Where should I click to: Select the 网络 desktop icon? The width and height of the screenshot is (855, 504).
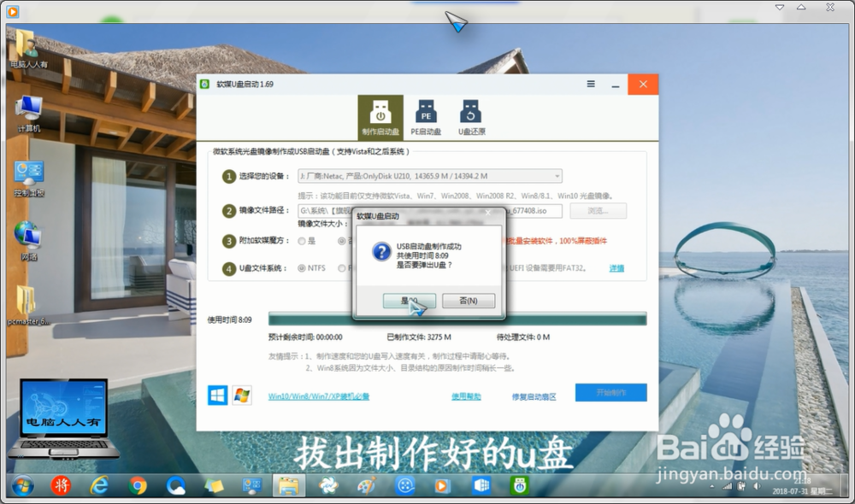tap(28, 241)
